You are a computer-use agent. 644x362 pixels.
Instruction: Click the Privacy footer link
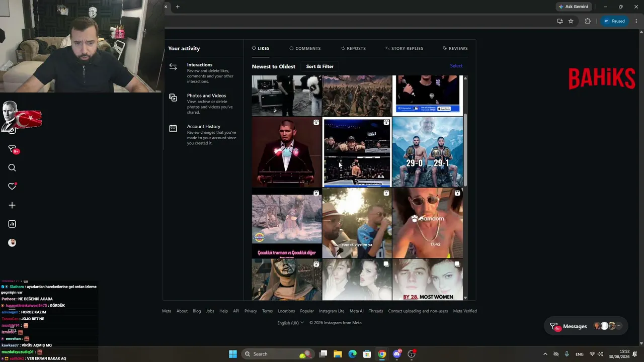point(251,311)
